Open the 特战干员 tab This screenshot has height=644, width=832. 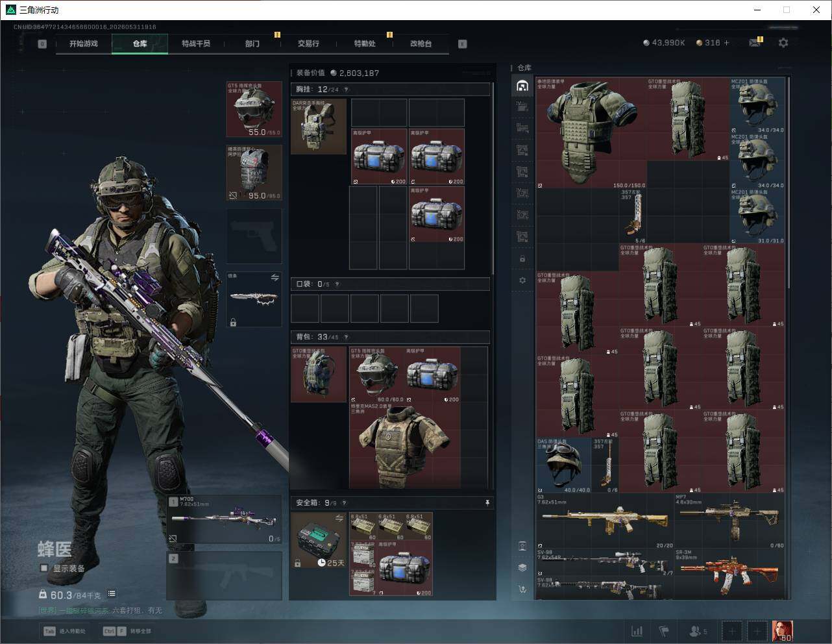pyautogui.click(x=196, y=43)
